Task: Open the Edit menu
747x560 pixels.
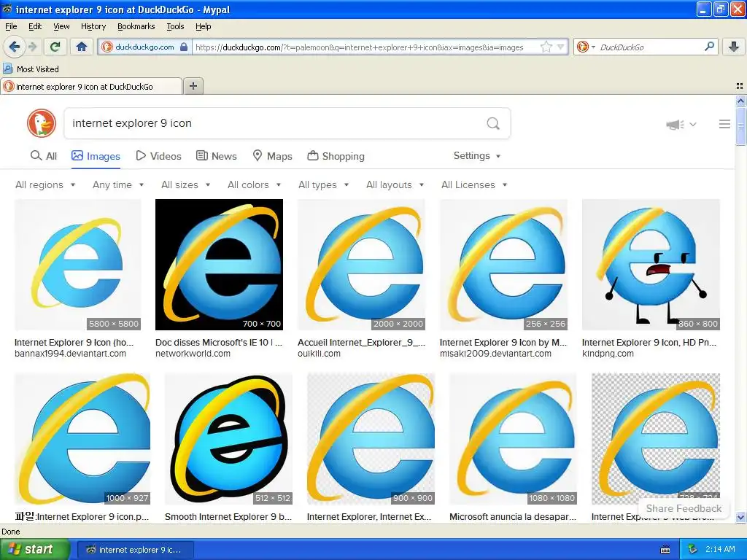Action: [35, 26]
